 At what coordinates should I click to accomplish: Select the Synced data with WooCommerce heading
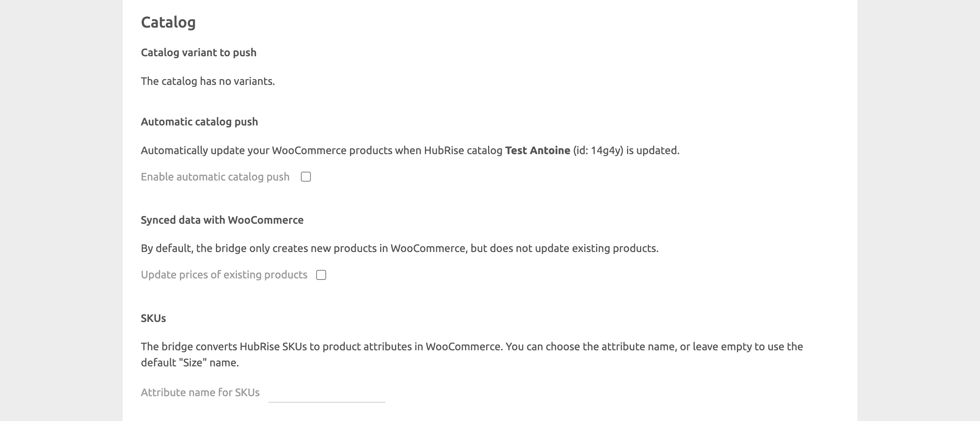(x=222, y=220)
